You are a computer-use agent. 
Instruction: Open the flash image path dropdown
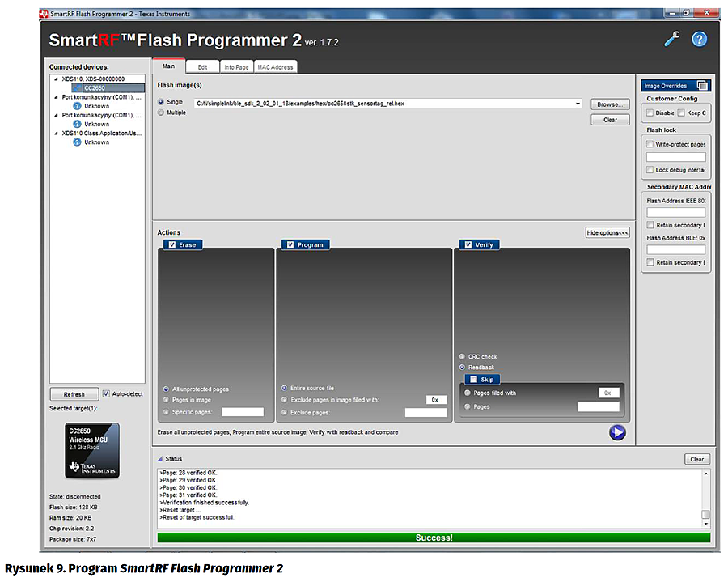pyautogui.click(x=578, y=104)
